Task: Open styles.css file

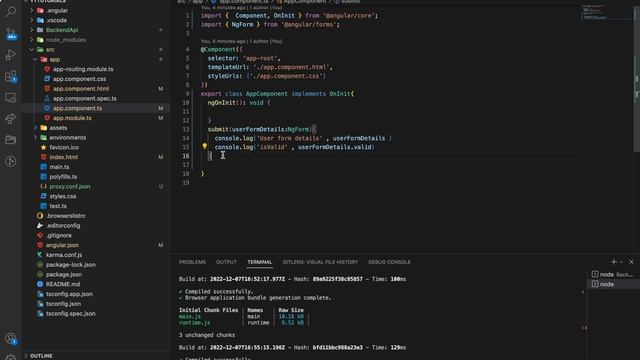Action: click(x=63, y=196)
